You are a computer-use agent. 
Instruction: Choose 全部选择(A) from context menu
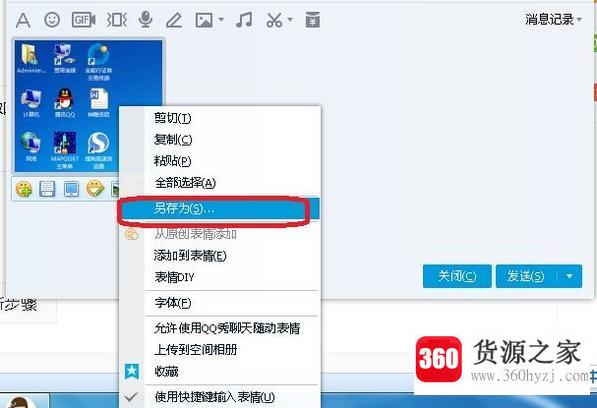coord(219,183)
